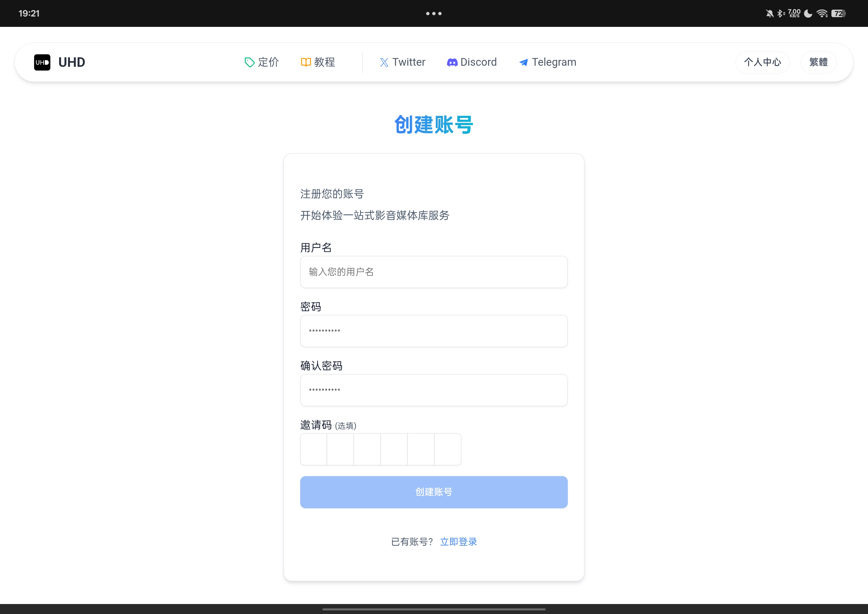This screenshot has width=868, height=614.
Task: Focus the 用户名 username field
Action: coord(434,272)
